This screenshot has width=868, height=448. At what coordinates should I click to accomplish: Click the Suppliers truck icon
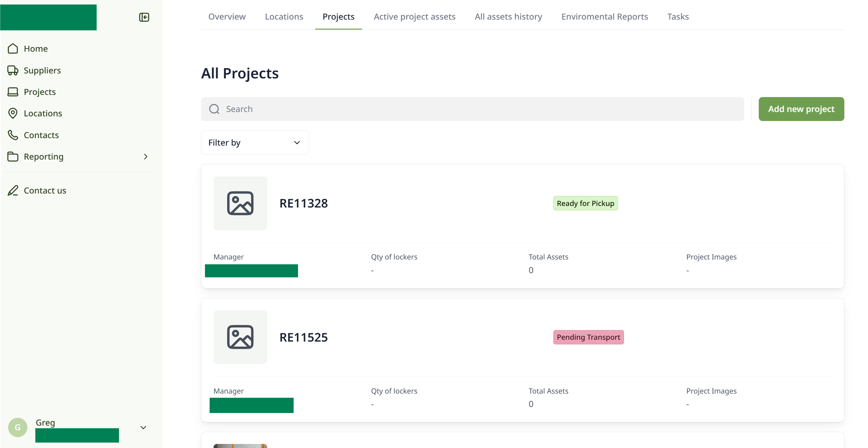pos(13,70)
